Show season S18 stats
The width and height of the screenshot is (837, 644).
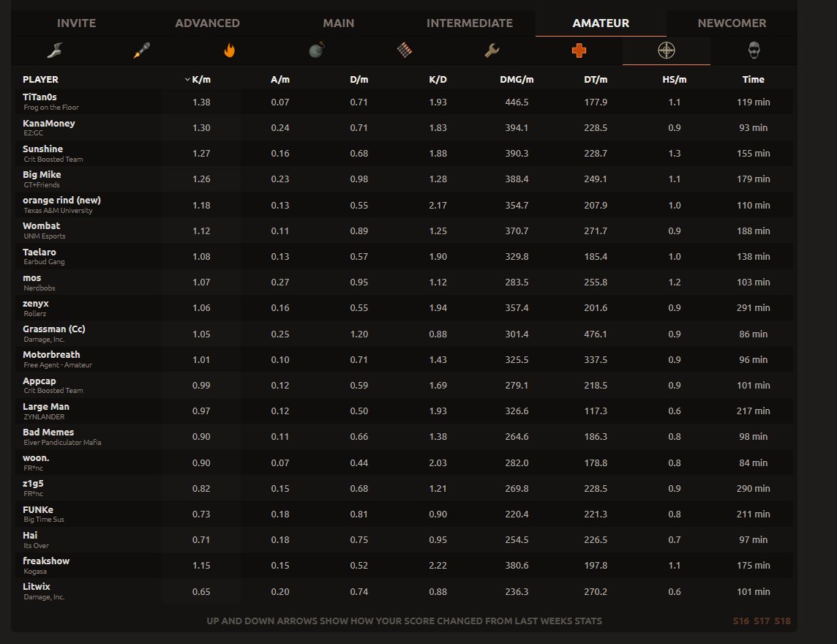click(x=783, y=621)
